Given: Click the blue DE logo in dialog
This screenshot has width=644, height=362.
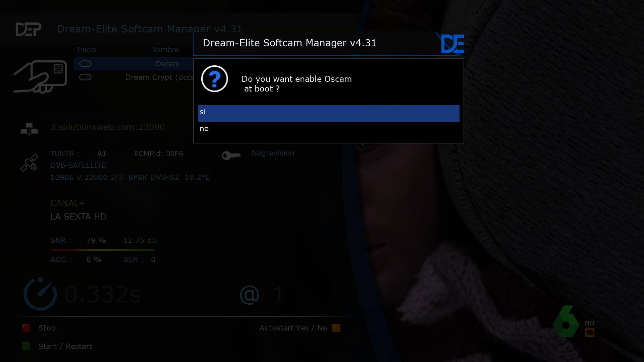Looking at the screenshot, I should 452,44.
